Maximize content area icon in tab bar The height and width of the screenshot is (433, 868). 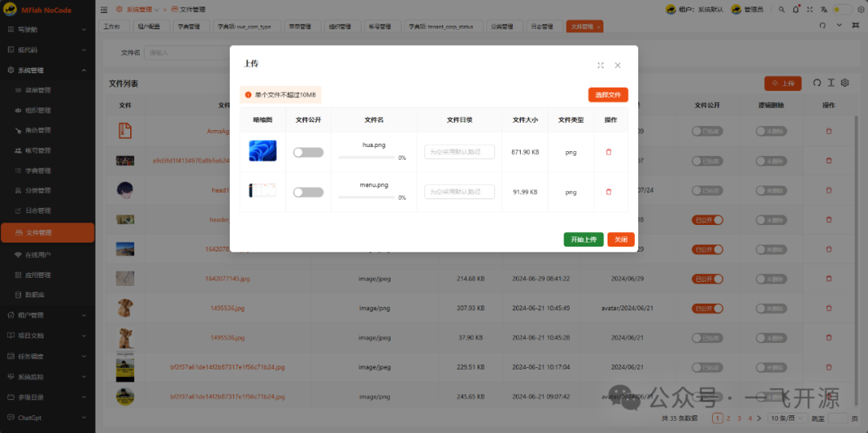point(856,26)
